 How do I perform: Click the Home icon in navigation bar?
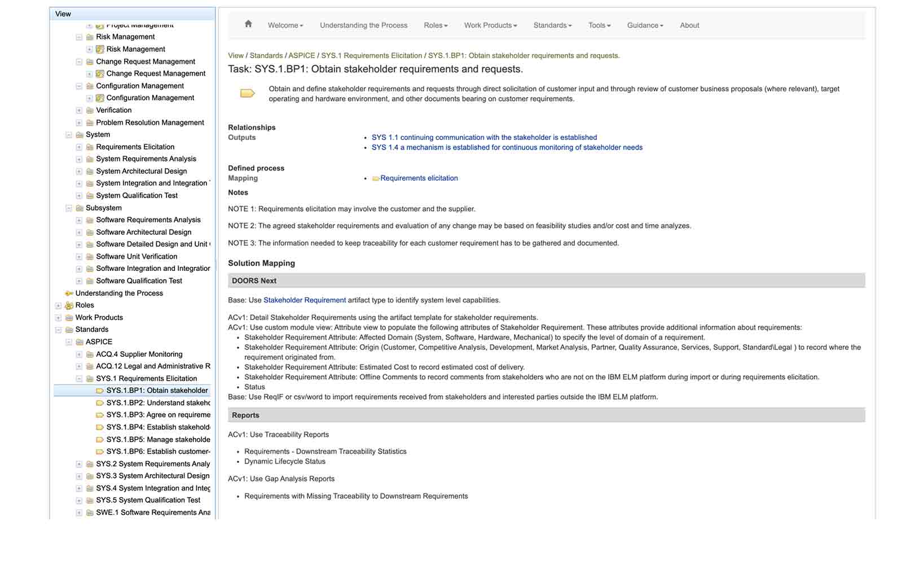(248, 24)
